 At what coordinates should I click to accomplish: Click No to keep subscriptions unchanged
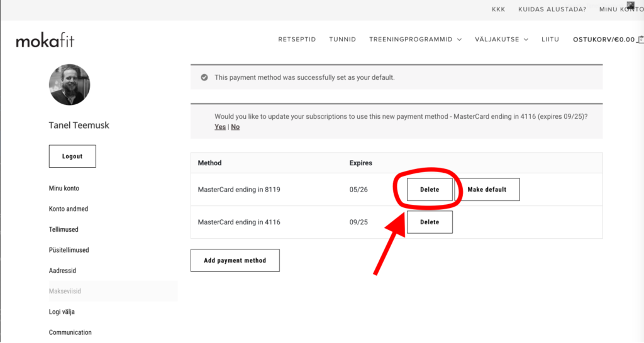coord(235,127)
